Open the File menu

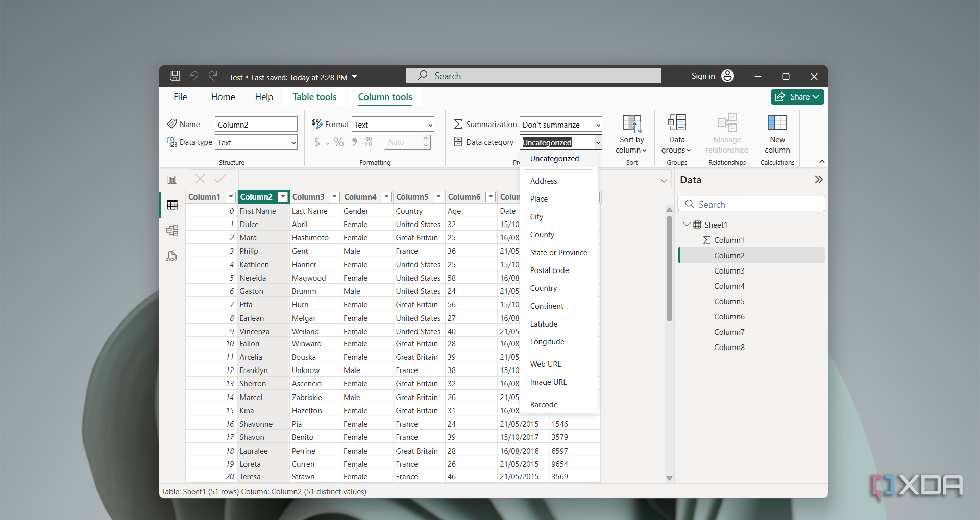pyautogui.click(x=180, y=97)
